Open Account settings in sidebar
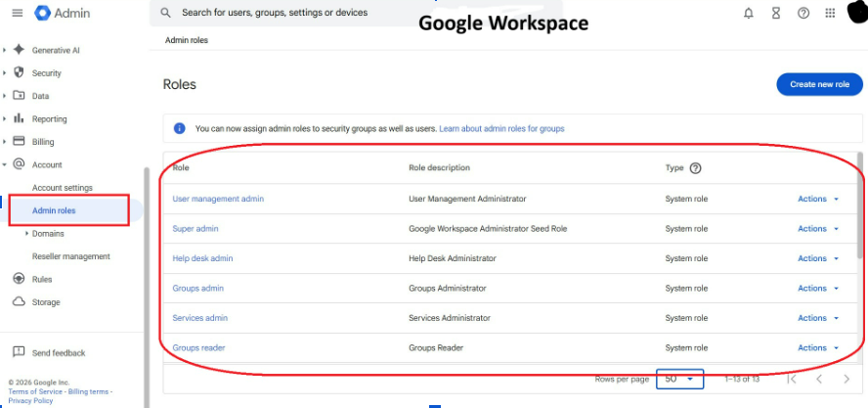 tap(63, 188)
